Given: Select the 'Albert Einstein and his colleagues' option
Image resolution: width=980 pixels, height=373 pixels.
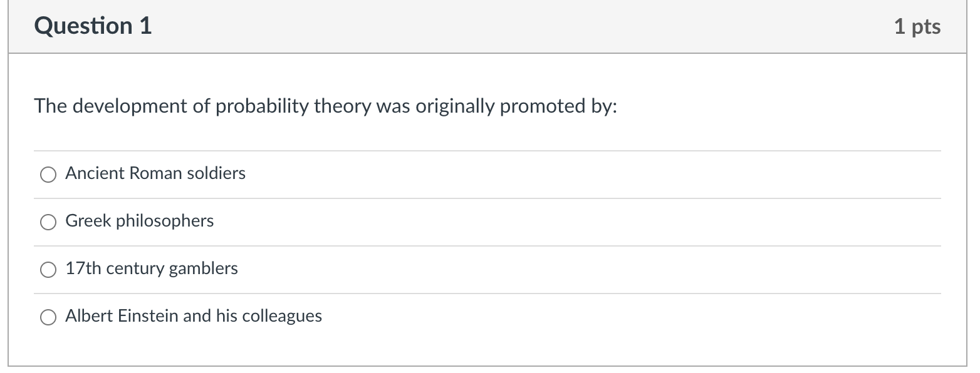Looking at the screenshot, I should 48,317.
